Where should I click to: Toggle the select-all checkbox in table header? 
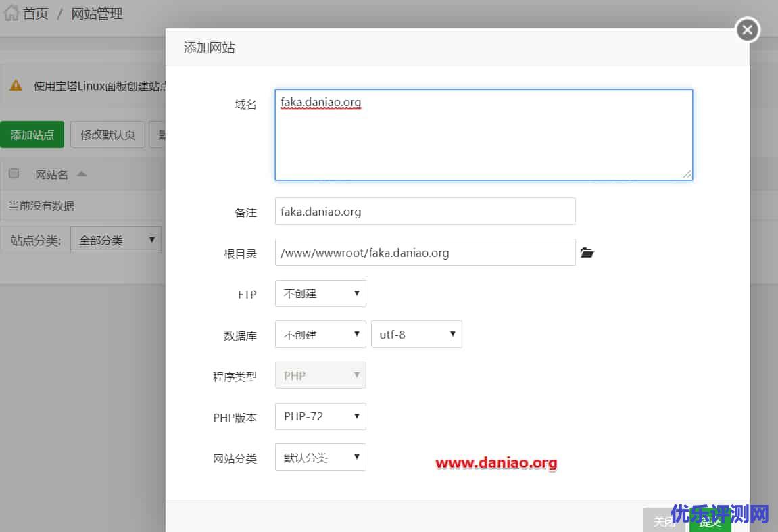14,174
